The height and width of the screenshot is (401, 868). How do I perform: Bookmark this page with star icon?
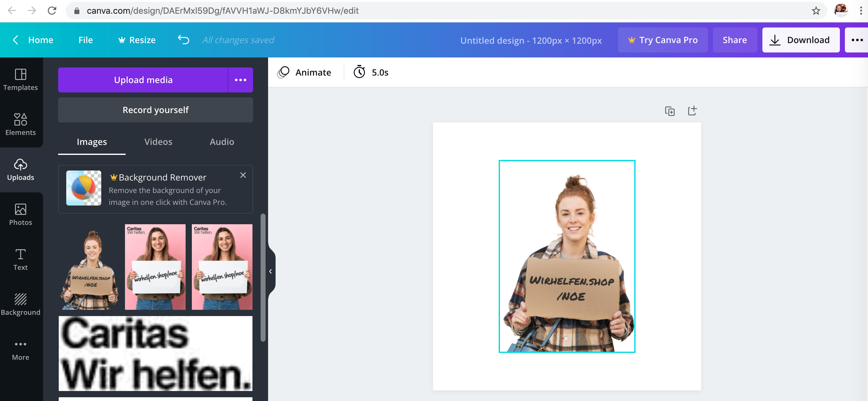pos(816,11)
